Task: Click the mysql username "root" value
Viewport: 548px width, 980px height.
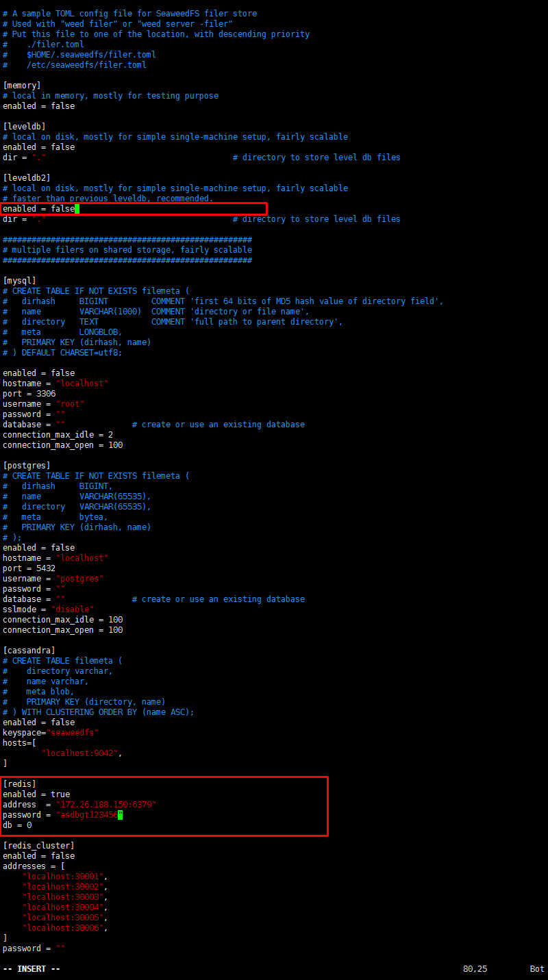Action: (x=70, y=404)
